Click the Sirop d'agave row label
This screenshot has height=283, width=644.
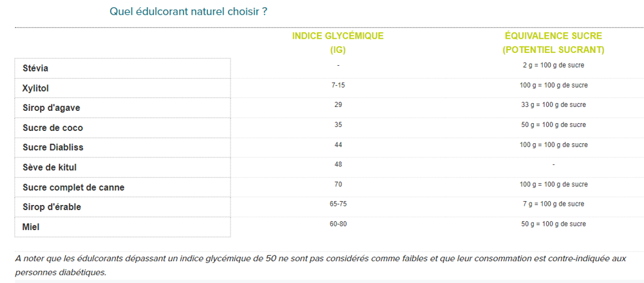[x=52, y=108]
